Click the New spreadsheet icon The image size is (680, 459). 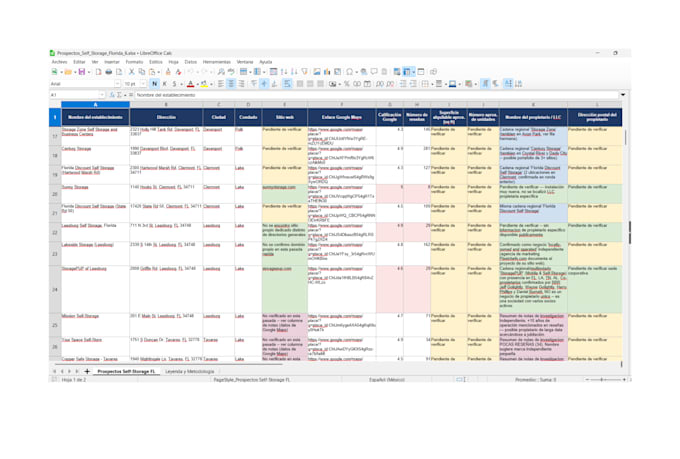pyautogui.click(x=54, y=72)
